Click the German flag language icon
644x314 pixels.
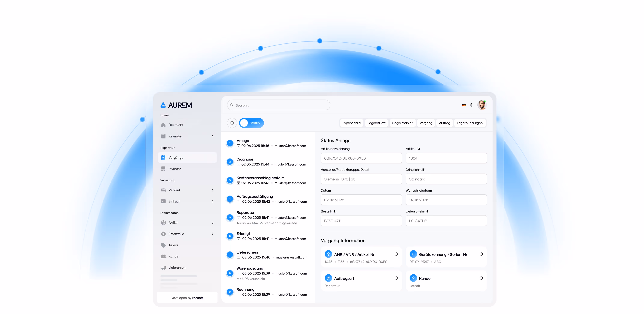coord(464,105)
